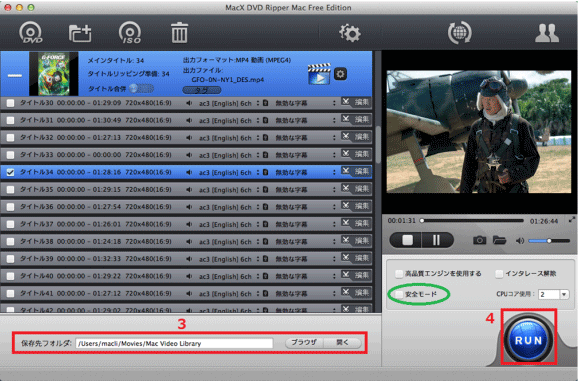Load an ISO image file

130,33
